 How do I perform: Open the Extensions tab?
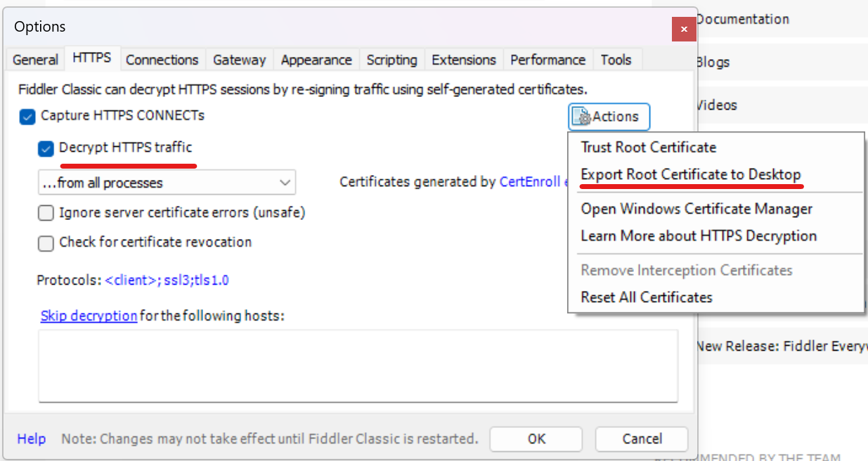pyautogui.click(x=464, y=60)
